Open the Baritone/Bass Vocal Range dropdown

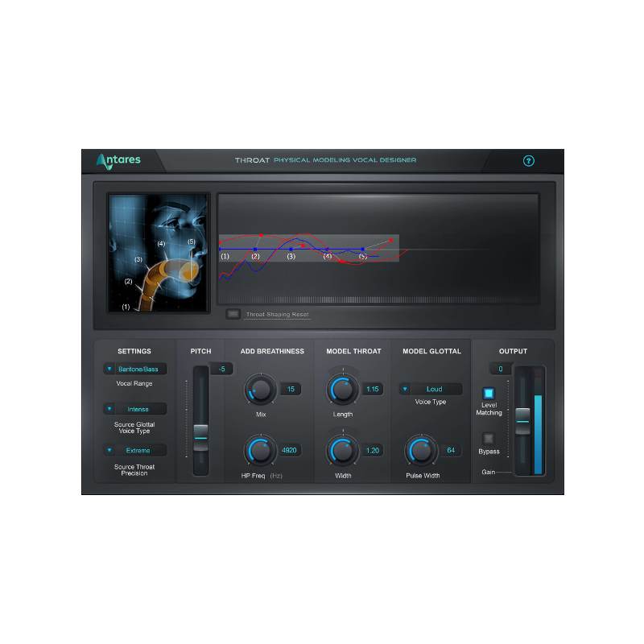(135, 369)
